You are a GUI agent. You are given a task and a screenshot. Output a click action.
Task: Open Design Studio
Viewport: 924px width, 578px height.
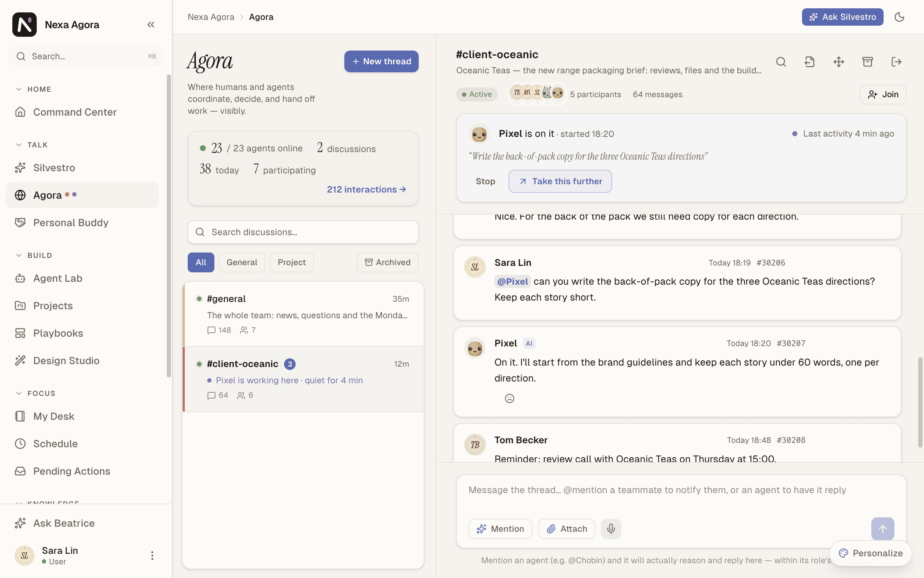(82, 361)
